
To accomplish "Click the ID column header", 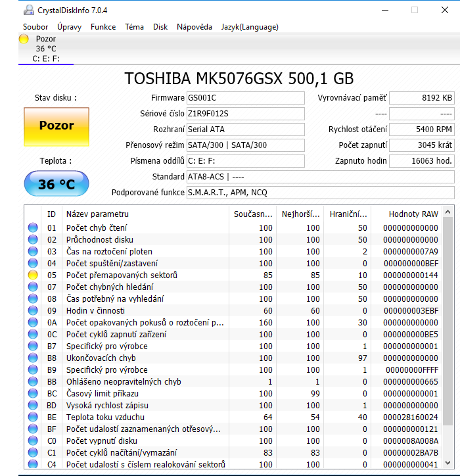I will [x=51, y=214].
